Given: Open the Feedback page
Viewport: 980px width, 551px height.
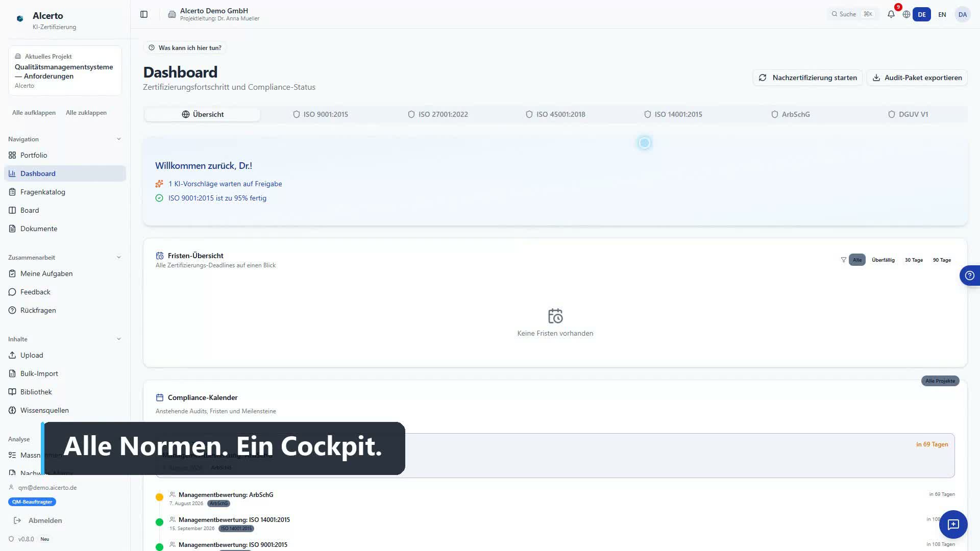Looking at the screenshot, I should coord(65,292).
